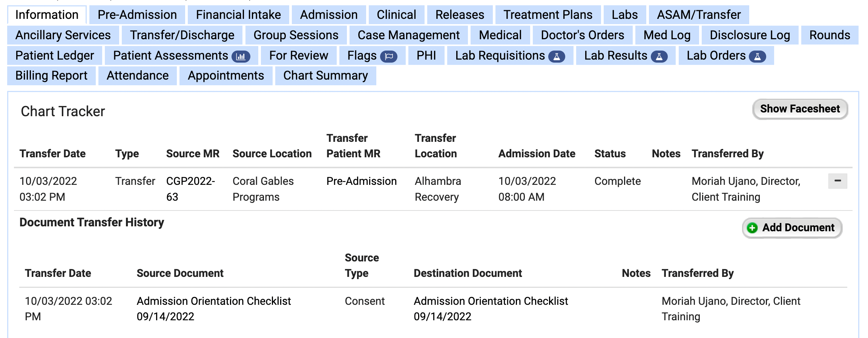The image size is (868, 338).
Task: Click the bar chart icon on Patient Assessments
Action: (x=242, y=56)
